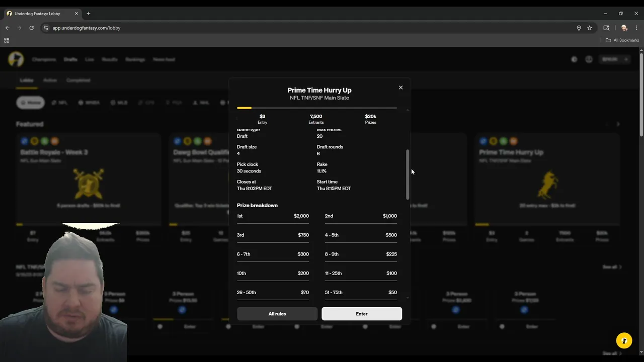Select the MLB sport filter chip

pyautogui.click(x=119, y=103)
